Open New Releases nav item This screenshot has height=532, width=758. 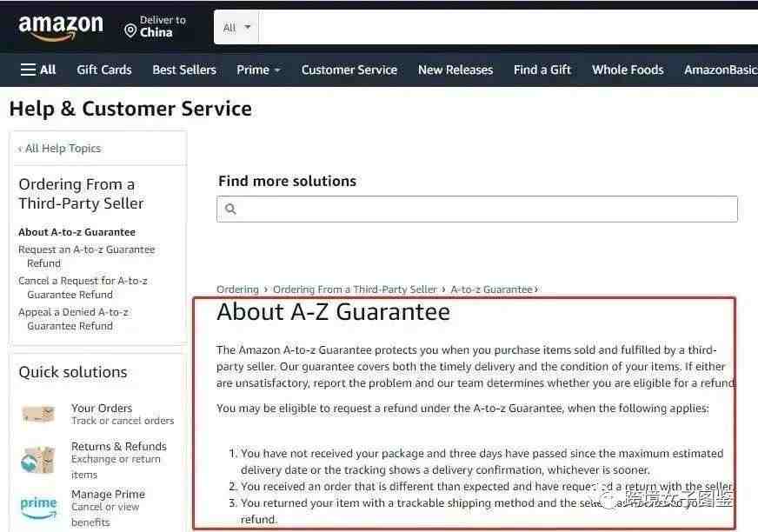pos(455,70)
